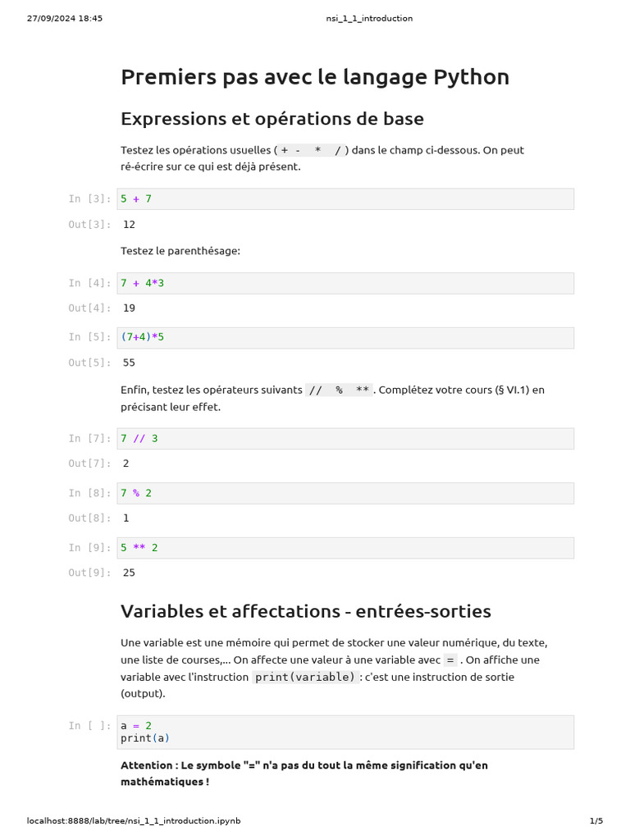This screenshot has height=840, width=630.
Task: Click the localhost notebook URL in footer
Action: coord(134,820)
